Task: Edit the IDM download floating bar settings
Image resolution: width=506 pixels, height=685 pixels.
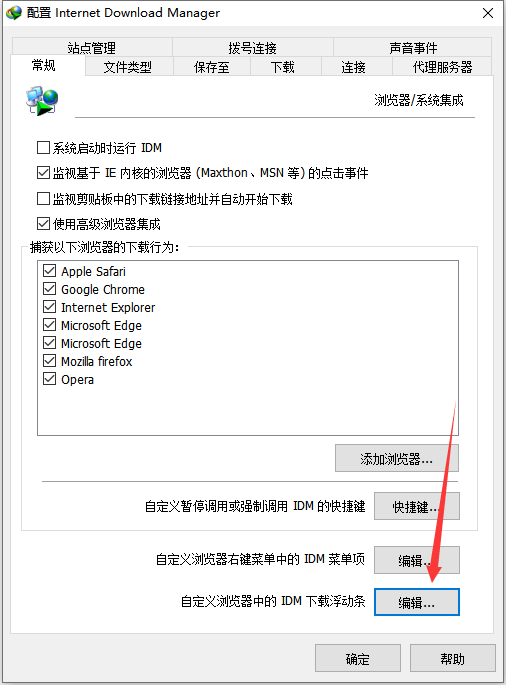Action: (417, 602)
